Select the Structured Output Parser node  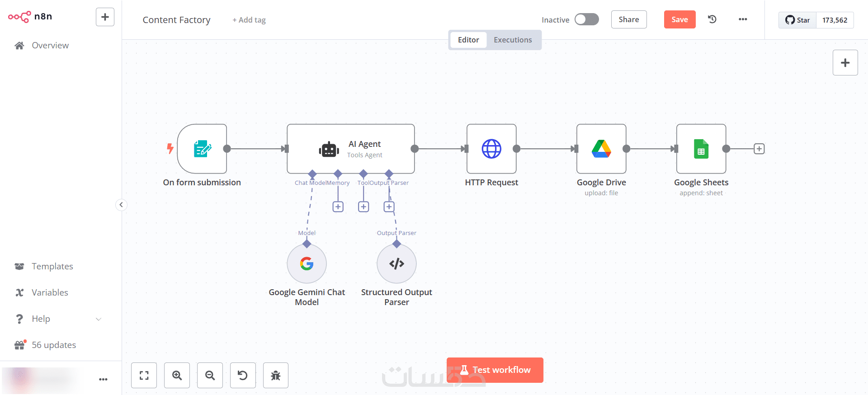(x=396, y=263)
